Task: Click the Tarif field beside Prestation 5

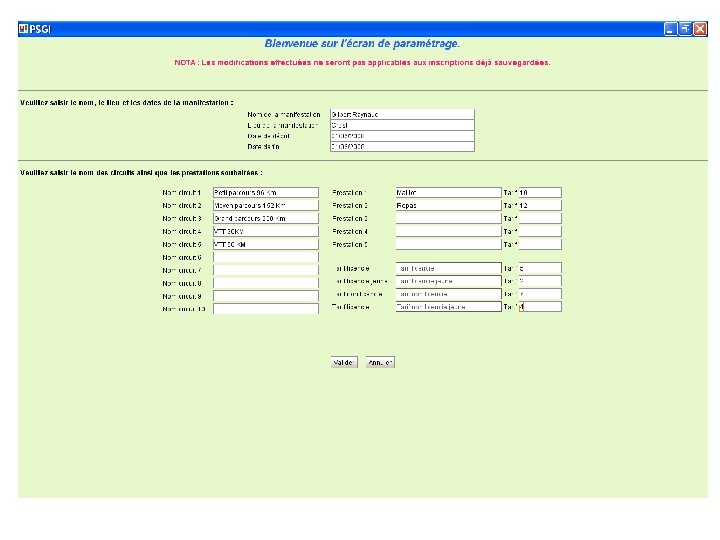Action: pyautogui.click(x=540, y=244)
